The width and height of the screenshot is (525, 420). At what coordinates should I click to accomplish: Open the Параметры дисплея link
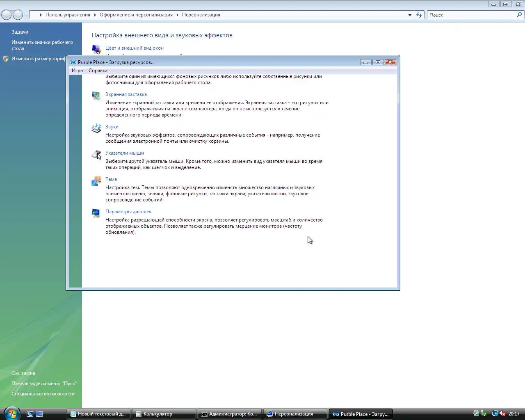tap(128, 212)
